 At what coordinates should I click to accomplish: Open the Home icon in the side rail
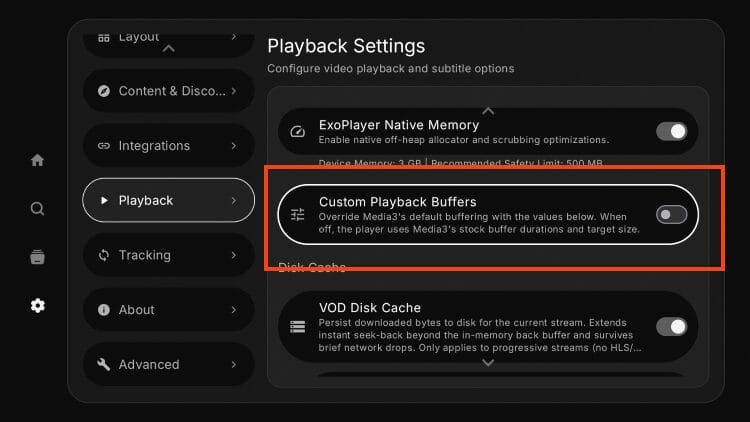[x=37, y=160]
